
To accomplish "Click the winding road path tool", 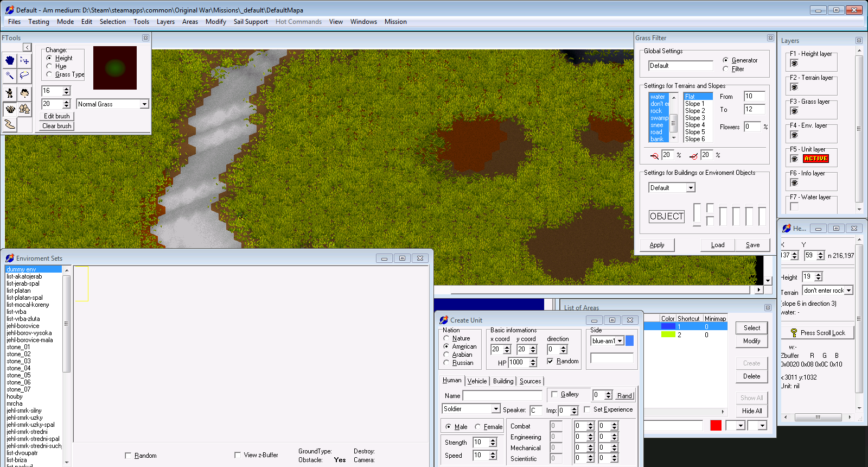I will click(10, 124).
